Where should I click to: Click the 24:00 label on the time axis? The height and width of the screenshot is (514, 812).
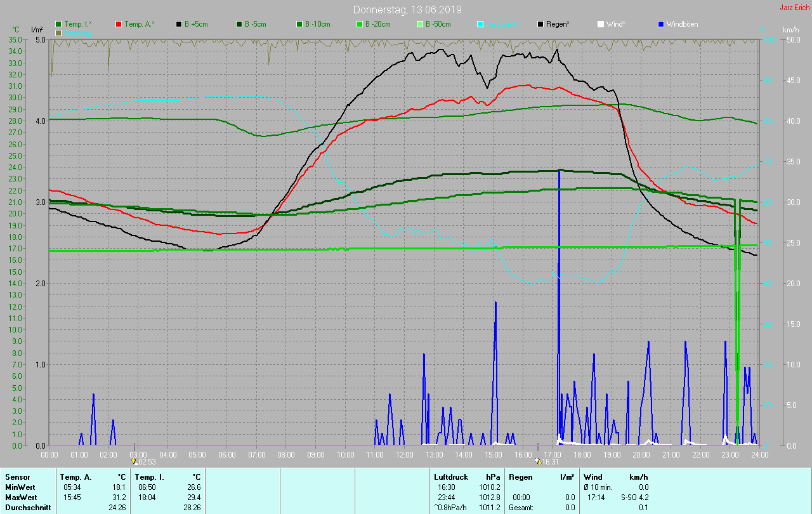coord(759,454)
